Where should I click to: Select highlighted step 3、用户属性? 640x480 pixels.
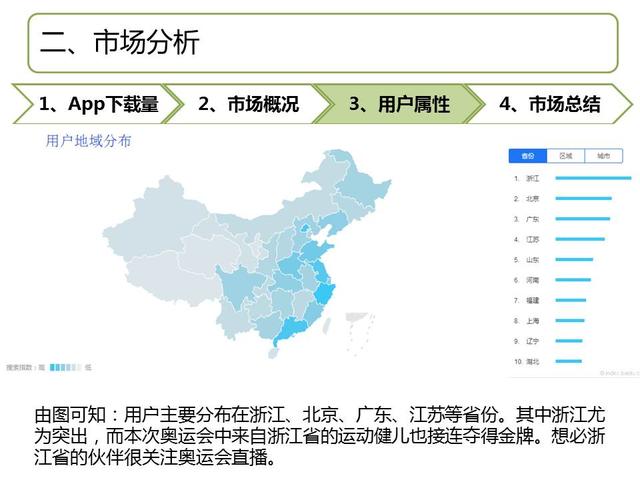[399, 104]
